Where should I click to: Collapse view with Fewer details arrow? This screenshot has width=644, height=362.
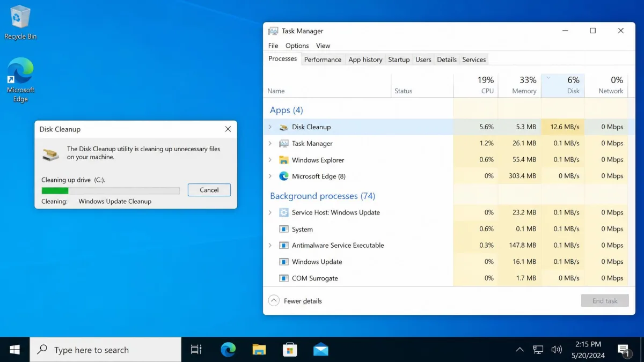[274, 301]
